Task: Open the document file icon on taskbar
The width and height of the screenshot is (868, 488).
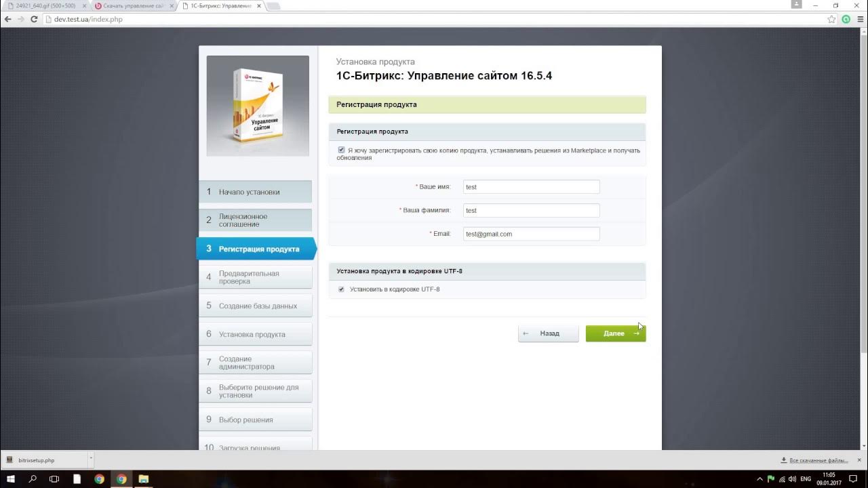Action: pos(77,479)
